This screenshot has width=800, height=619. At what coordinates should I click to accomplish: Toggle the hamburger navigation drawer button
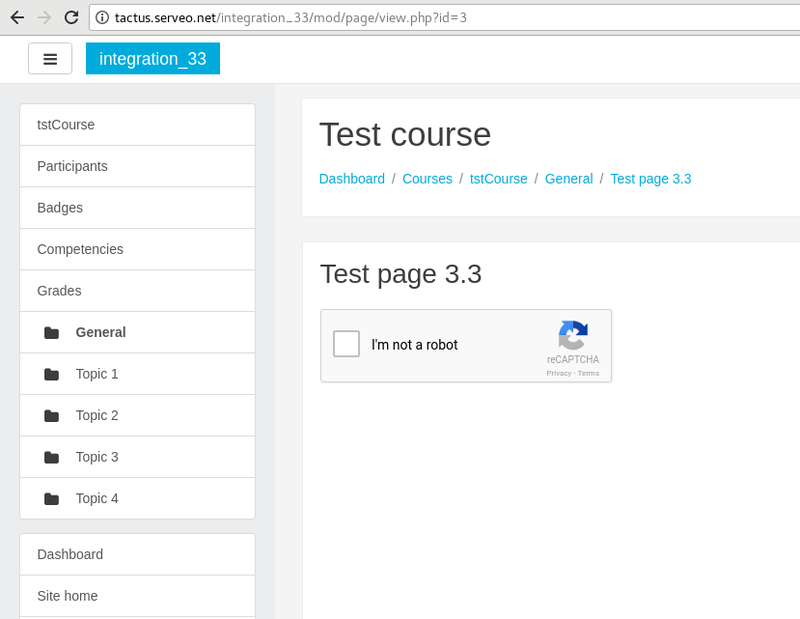click(50, 59)
